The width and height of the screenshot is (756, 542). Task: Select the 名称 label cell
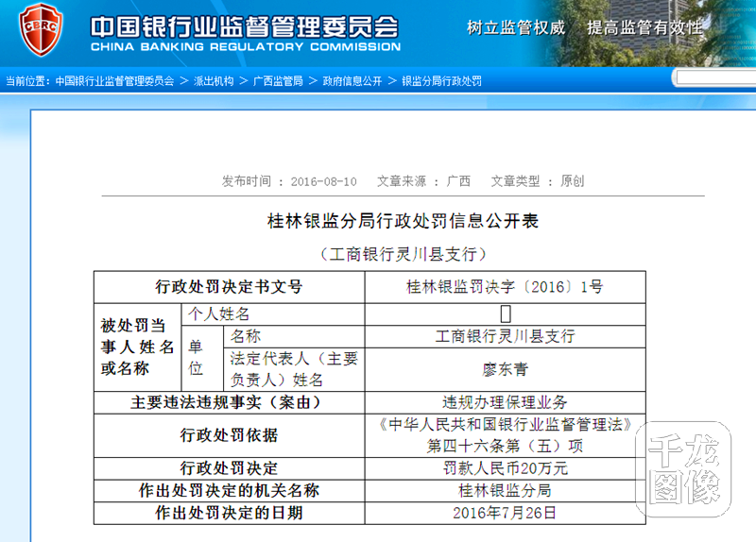point(294,336)
